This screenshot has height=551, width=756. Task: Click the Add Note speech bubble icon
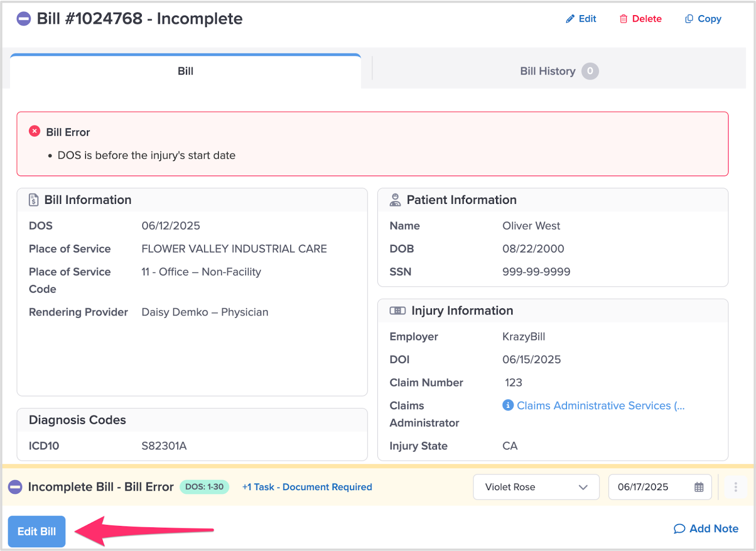point(679,529)
